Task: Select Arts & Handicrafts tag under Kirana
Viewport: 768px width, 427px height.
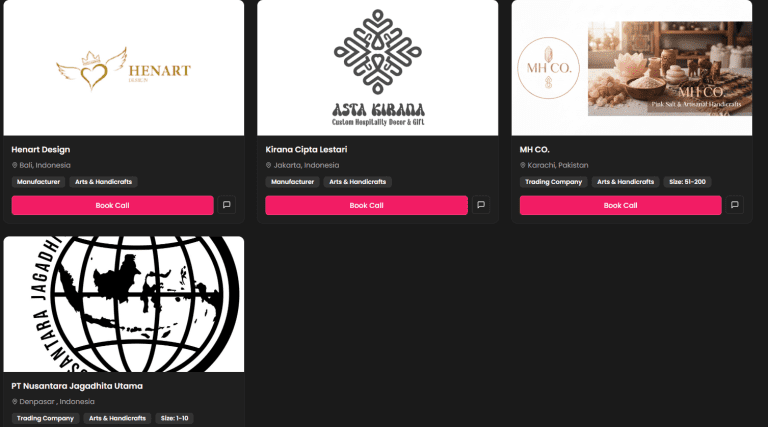Action: click(x=358, y=182)
